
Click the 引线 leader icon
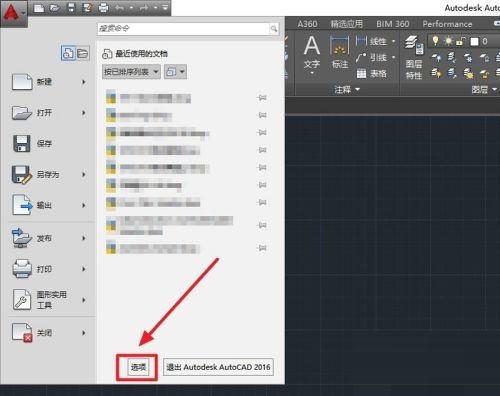pyautogui.click(x=361, y=57)
